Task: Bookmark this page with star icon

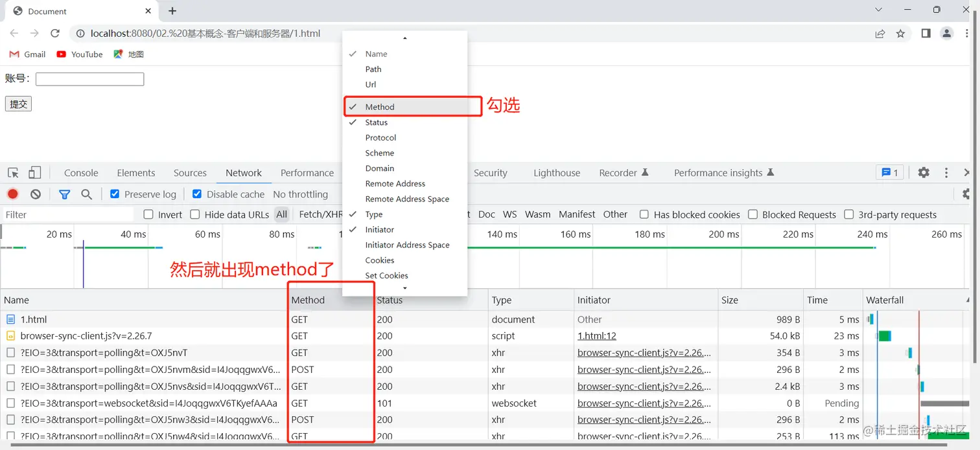Action: 900,34
